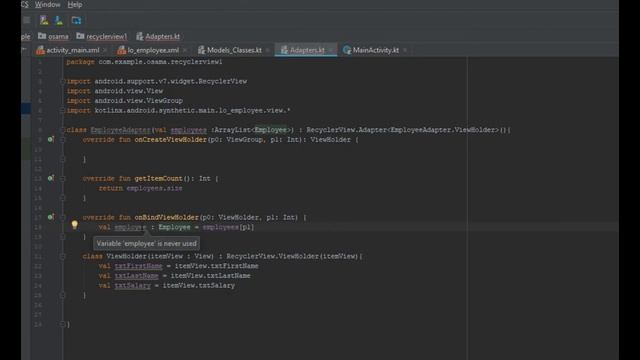Click the onBindViewHolder function name
640x360 pixels.
[167, 217]
